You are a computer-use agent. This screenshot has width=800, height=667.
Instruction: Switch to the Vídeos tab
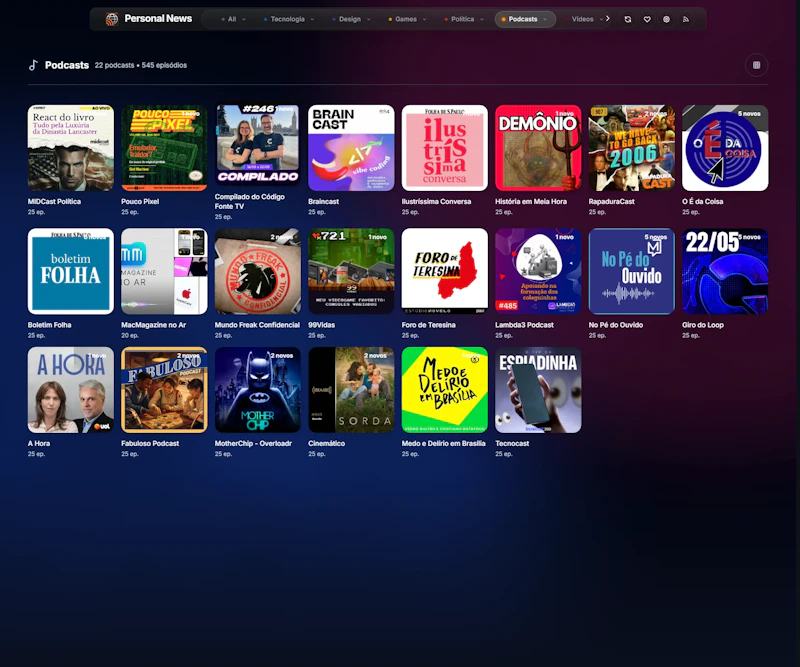tap(583, 19)
